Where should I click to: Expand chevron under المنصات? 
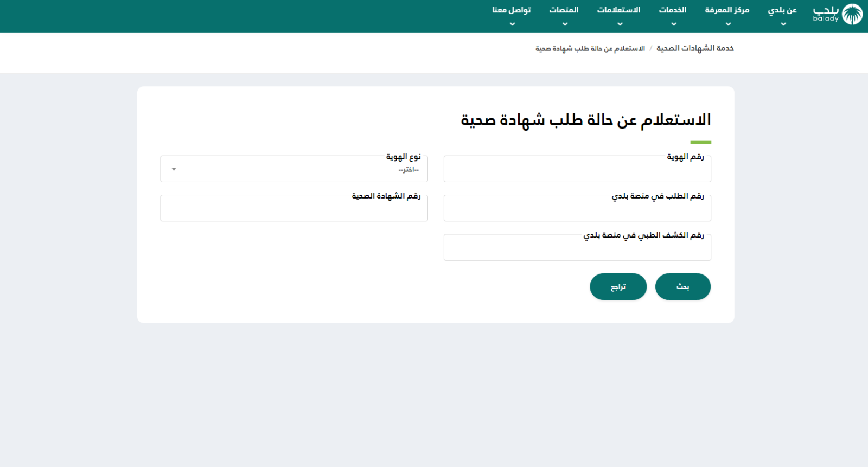[565, 24]
